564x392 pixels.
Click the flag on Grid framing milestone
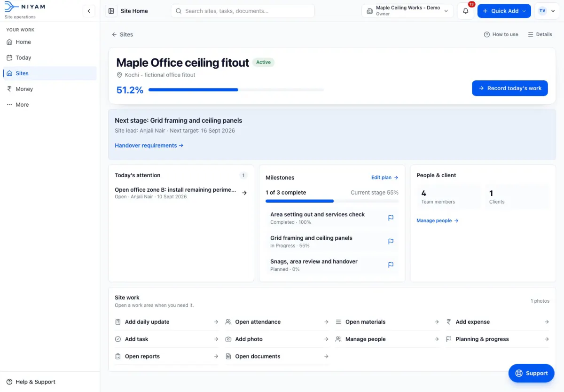[391, 242]
